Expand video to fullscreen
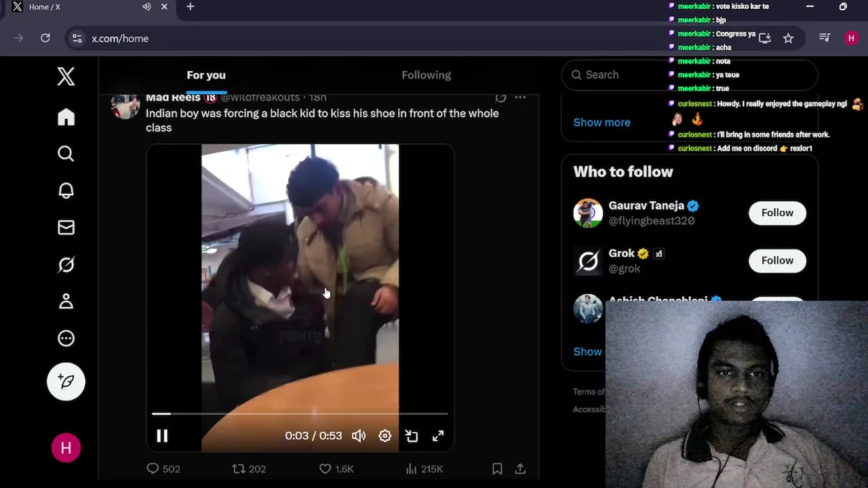The height and width of the screenshot is (488, 868). [438, 436]
